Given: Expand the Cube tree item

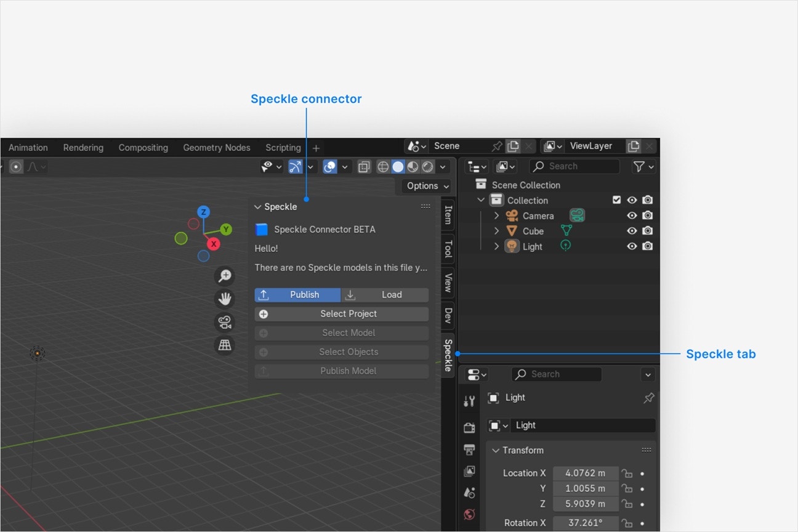Looking at the screenshot, I should (497, 231).
